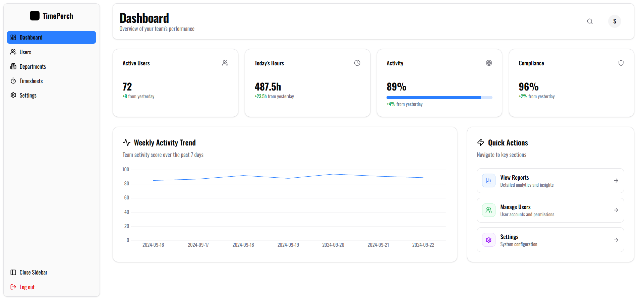Click the purple Settings gear icon in Quick Actions
This screenshot has width=644, height=300.
[x=488, y=240]
